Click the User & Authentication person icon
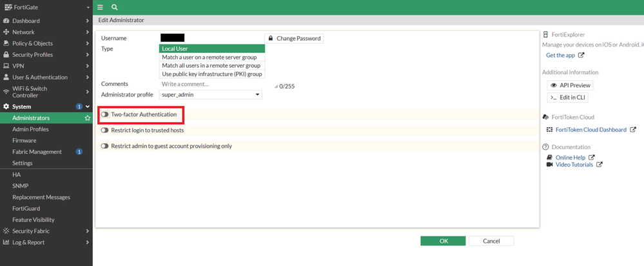The image size is (644, 266). [x=6, y=77]
